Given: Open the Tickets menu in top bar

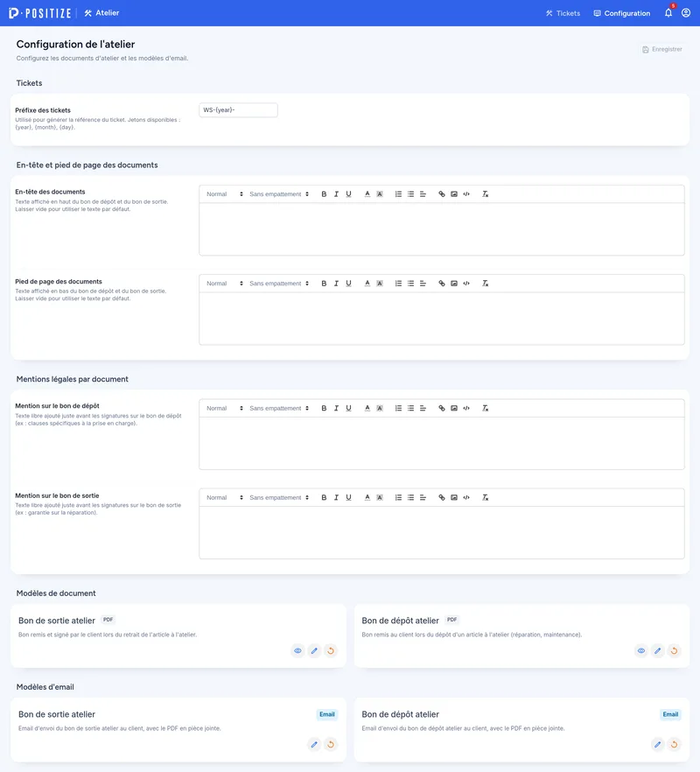Looking at the screenshot, I should pyautogui.click(x=563, y=13).
